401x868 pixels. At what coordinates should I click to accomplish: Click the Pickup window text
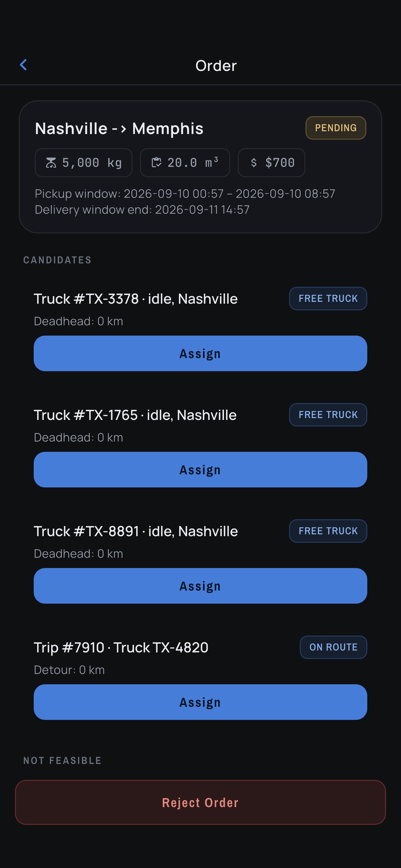tap(185, 194)
